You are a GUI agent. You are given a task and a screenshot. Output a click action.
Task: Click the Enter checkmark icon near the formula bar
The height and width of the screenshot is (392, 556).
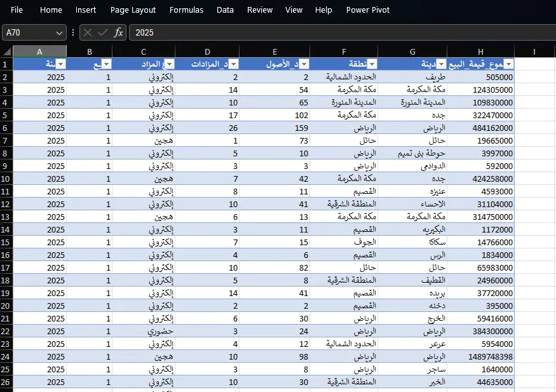pos(102,32)
